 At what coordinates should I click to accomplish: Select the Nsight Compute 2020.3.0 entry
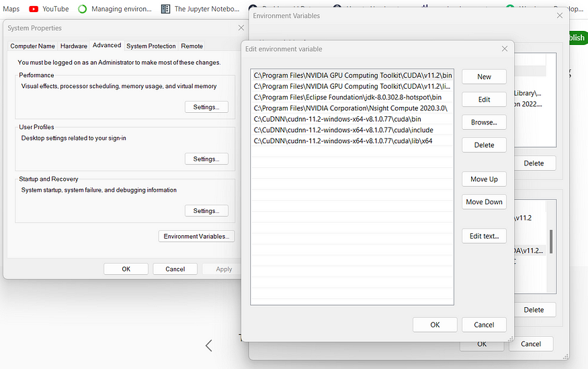tap(352, 108)
